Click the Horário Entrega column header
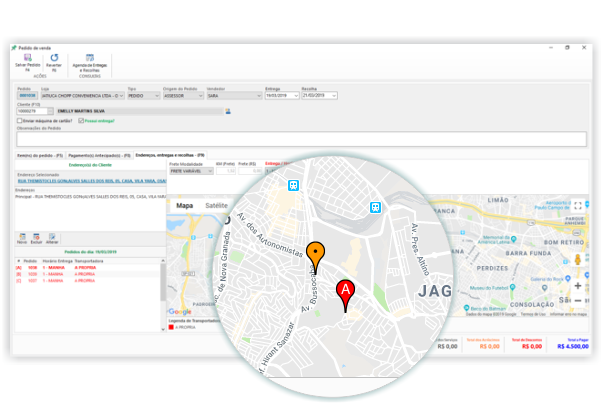This screenshot has width=608, height=403. tap(57, 261)
